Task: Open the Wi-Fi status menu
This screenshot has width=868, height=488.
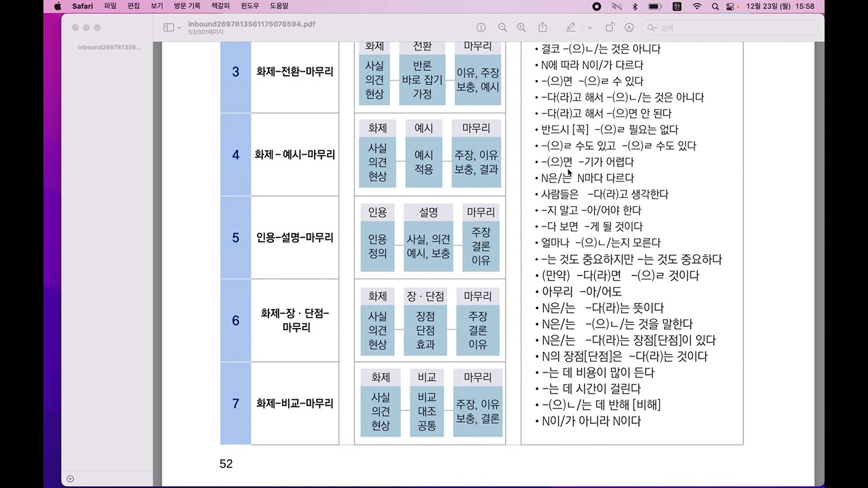Action: click(x=696, y=6)
